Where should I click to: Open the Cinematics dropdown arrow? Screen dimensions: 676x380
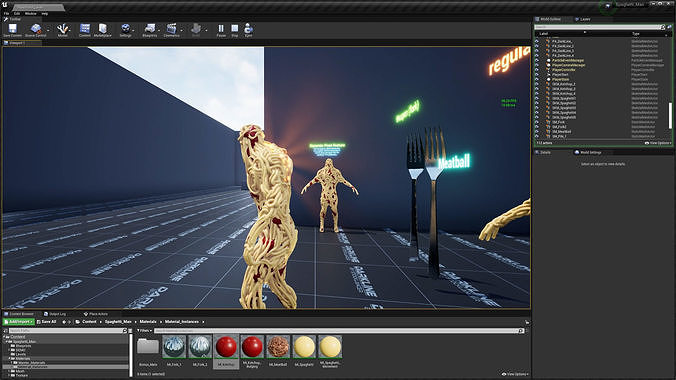(182, 30)
